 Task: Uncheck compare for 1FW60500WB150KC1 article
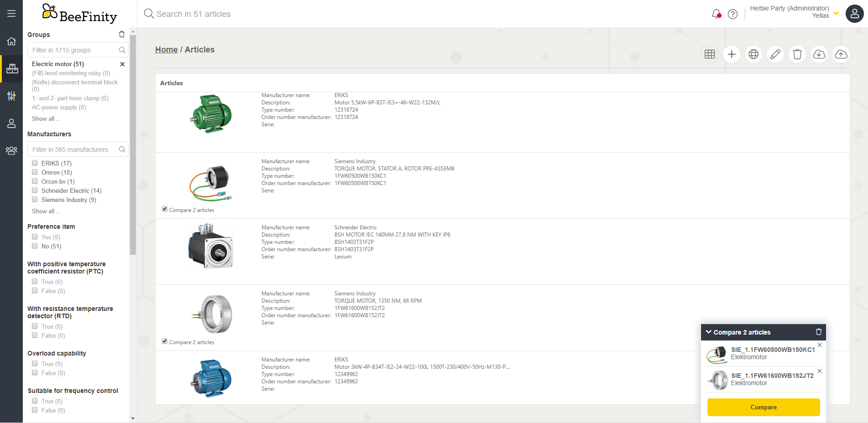(165, 209)
